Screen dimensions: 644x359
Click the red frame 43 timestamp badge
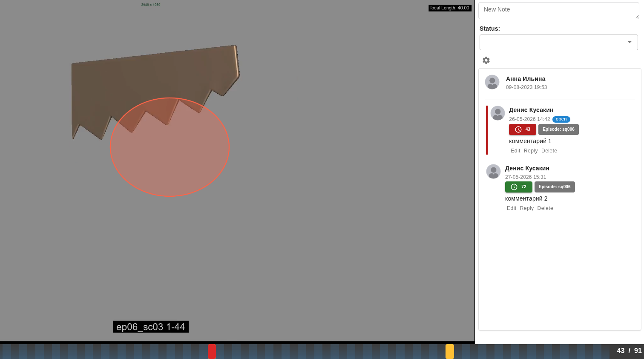523,129
